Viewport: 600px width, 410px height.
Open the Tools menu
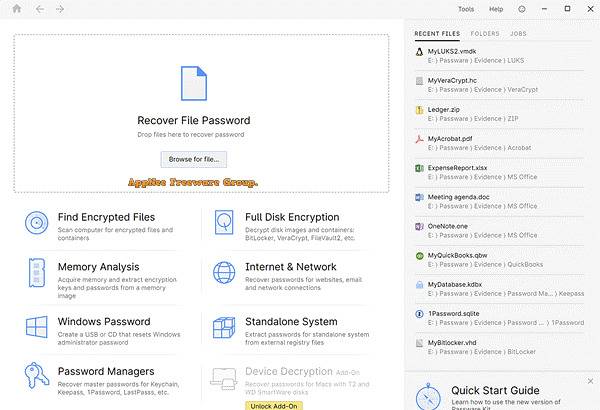tap(466, 9)
